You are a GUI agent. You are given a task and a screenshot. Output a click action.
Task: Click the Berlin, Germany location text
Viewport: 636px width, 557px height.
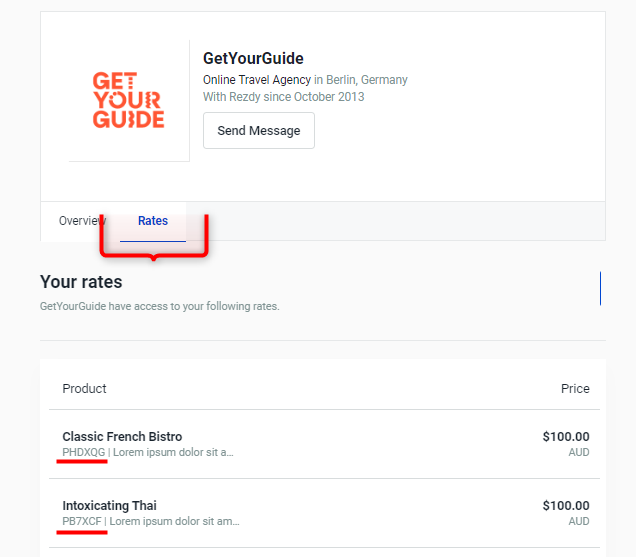pos(367,80)
